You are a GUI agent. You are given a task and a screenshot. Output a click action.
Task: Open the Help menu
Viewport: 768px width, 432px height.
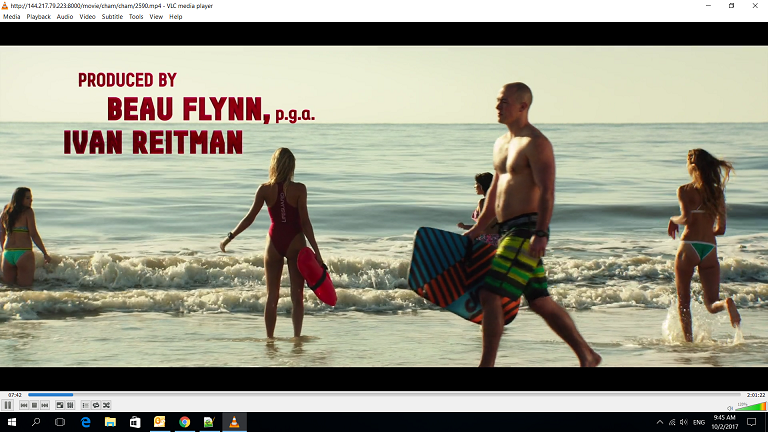tap(175, 17)
